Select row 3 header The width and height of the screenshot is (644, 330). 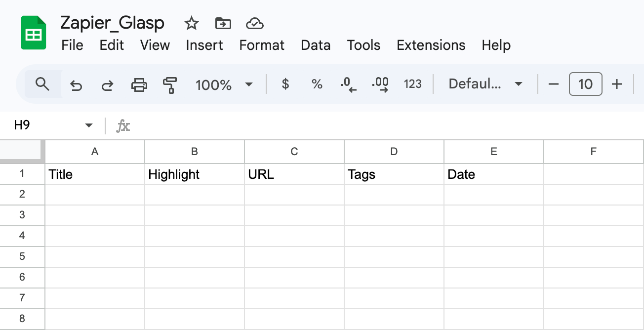[x=22, y=215]
